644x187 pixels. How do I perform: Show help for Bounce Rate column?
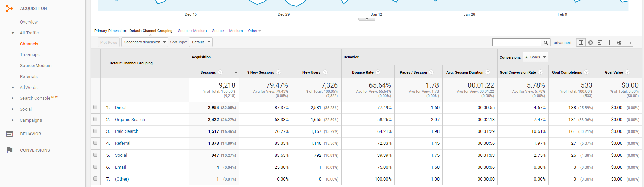[x=378, y=72]
